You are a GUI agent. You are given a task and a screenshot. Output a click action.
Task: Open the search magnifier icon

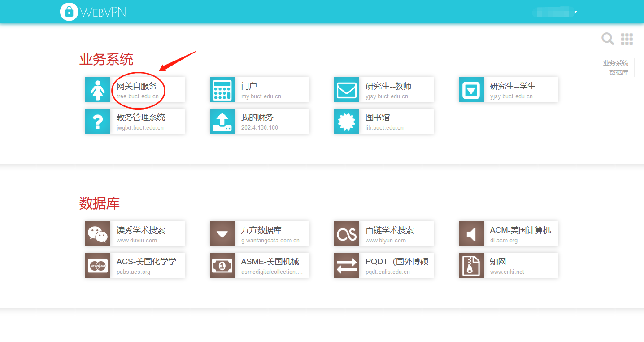point(607,39)
